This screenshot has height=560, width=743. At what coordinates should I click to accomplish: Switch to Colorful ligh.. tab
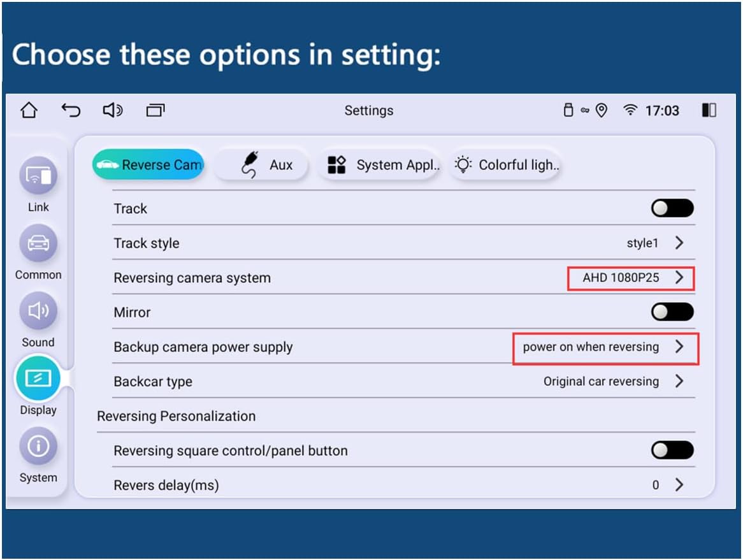coord(505,164)
